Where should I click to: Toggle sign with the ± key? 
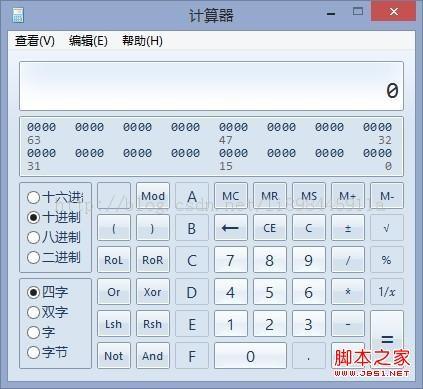(348, 228)
